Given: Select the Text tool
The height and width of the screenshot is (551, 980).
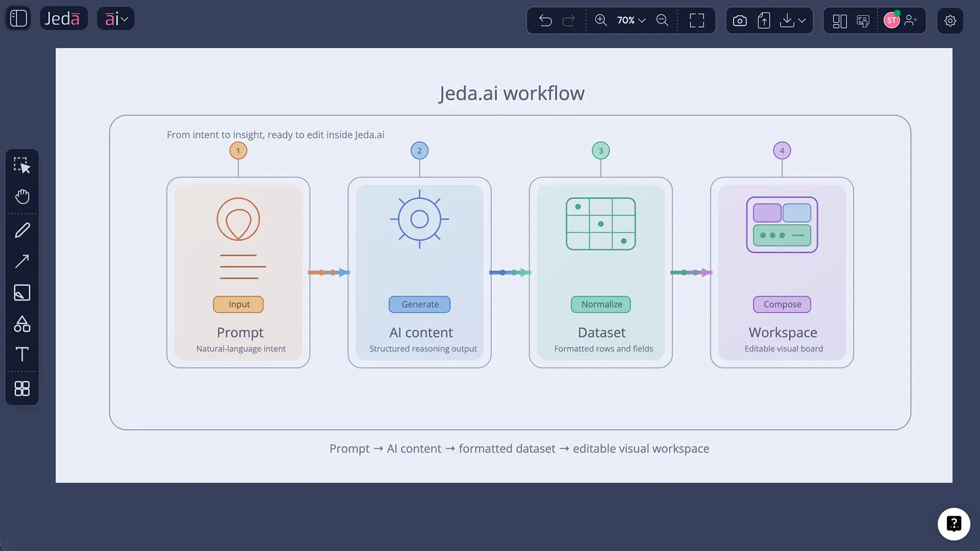Looking at the screenshot, I should tap(22, 355).
